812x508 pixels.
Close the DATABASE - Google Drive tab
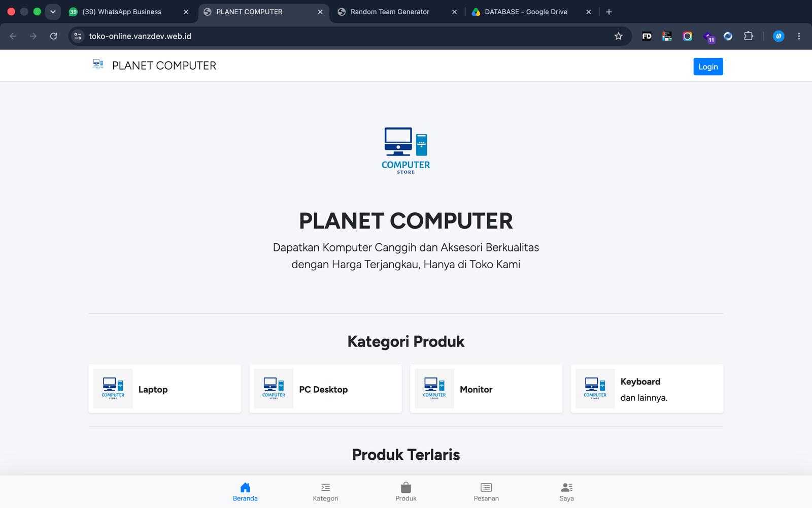[x=589, y=12]
